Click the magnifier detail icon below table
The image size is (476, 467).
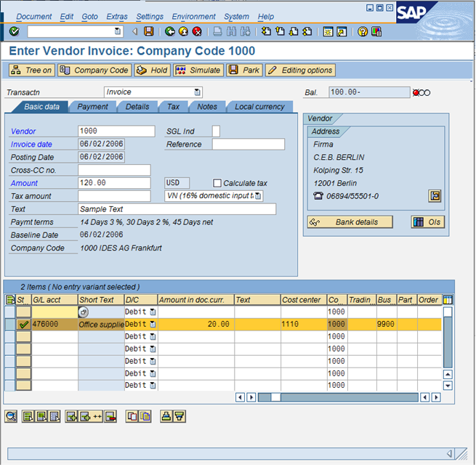click(11, 416)
